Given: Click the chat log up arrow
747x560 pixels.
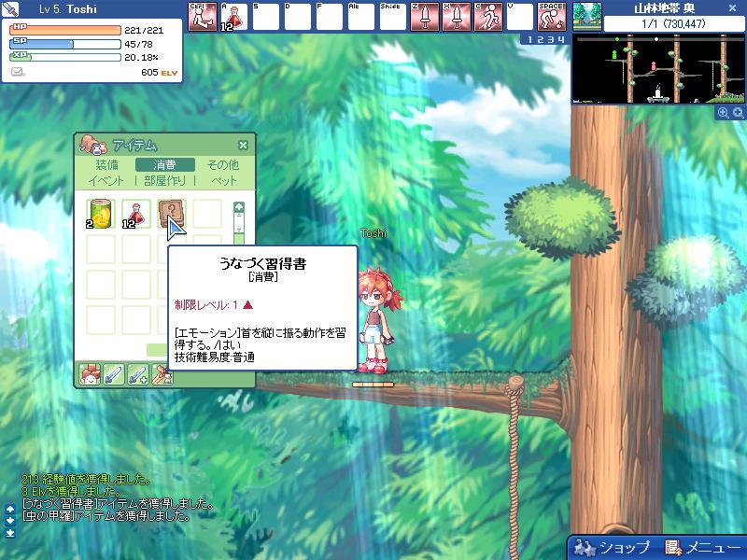Looking at the screenshot, I should pyautogui.click(x=10, y=509).
